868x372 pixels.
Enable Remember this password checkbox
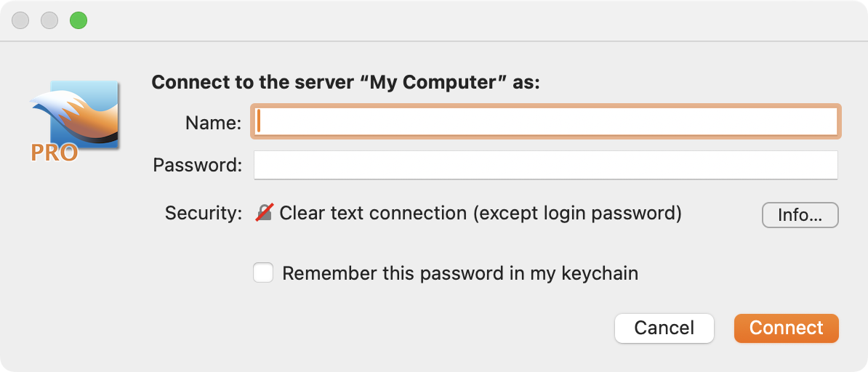pyautogui.click(x=263, y=273)
